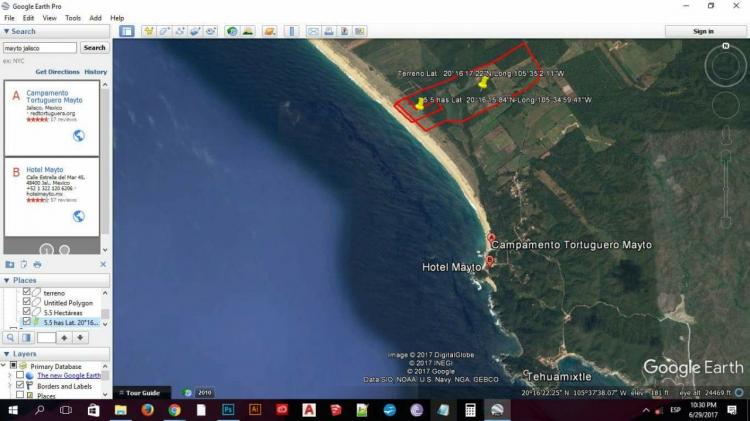Click the north-up compass ring control
The width and height of the screenshot is (750, 421).
(726, 66)
